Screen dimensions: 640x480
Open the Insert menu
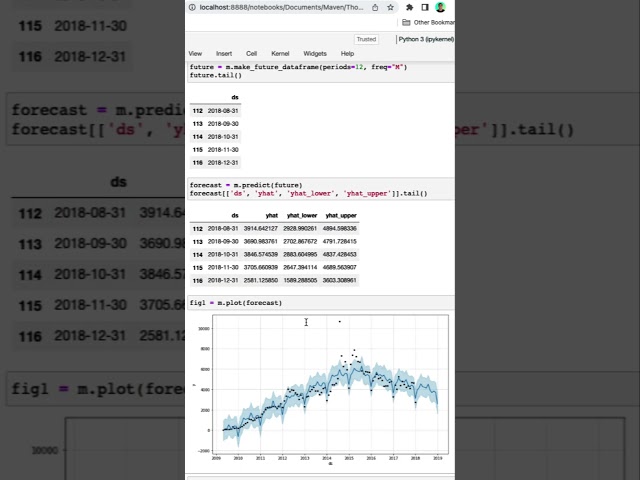pos(224,53)
